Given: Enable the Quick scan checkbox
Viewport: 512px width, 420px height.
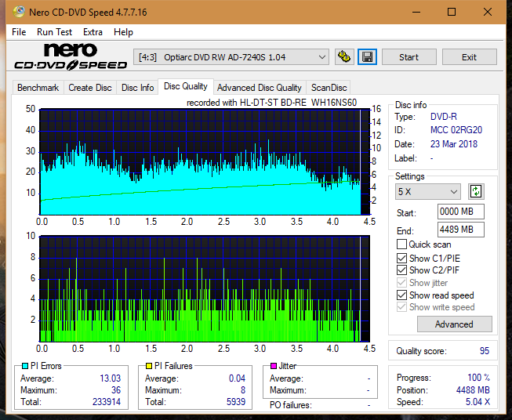Looking at the screenshot, I should pos(401,244).
